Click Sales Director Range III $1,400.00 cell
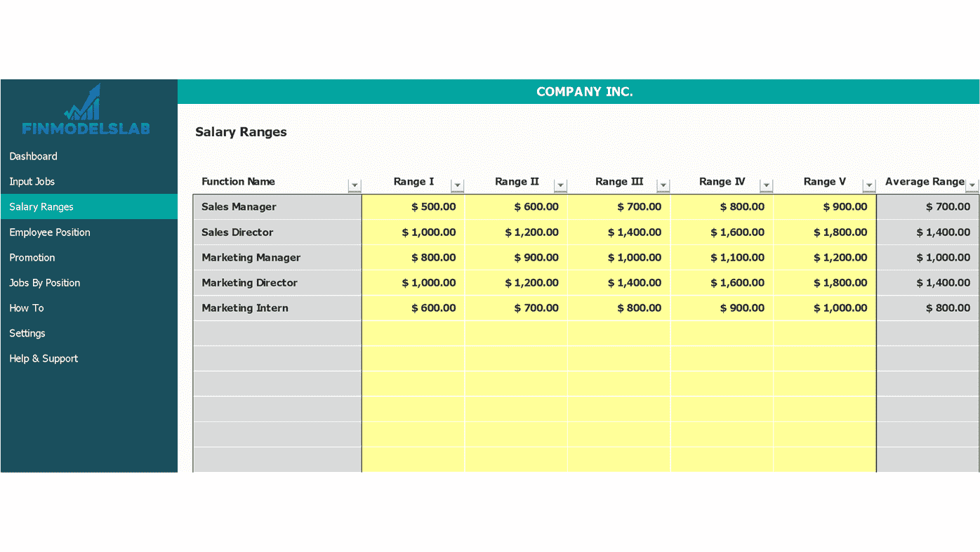Screen dimensions: 980x552 [x=619, y=232]
